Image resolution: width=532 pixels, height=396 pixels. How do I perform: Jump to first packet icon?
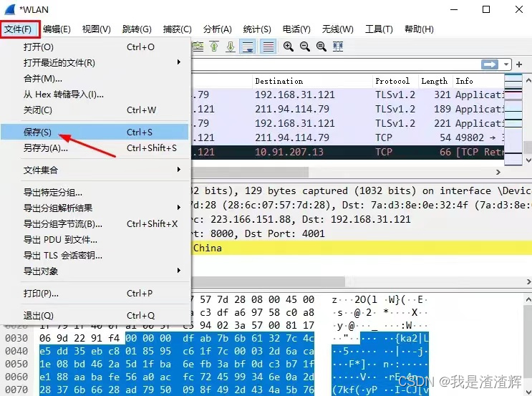click(214, 47)
